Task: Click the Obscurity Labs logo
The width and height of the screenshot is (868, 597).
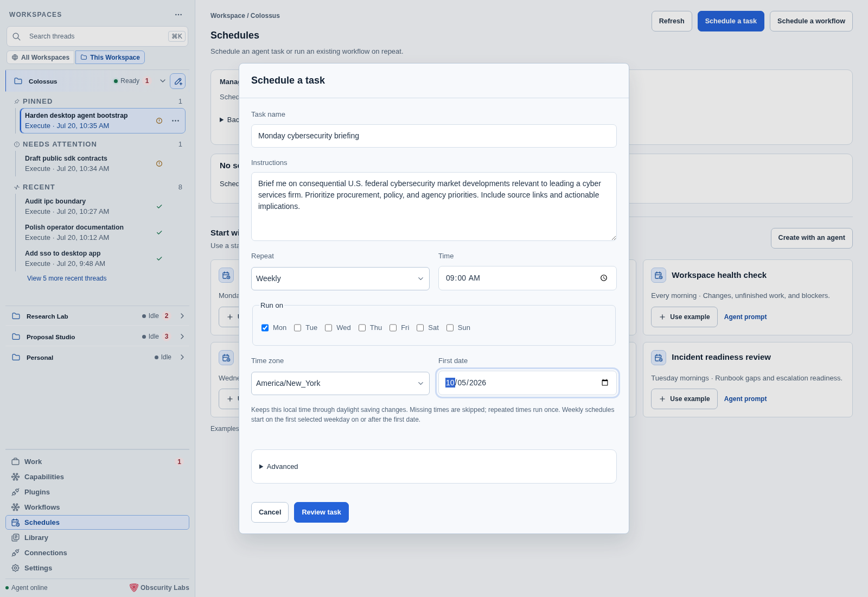Action: coord(134,587)
